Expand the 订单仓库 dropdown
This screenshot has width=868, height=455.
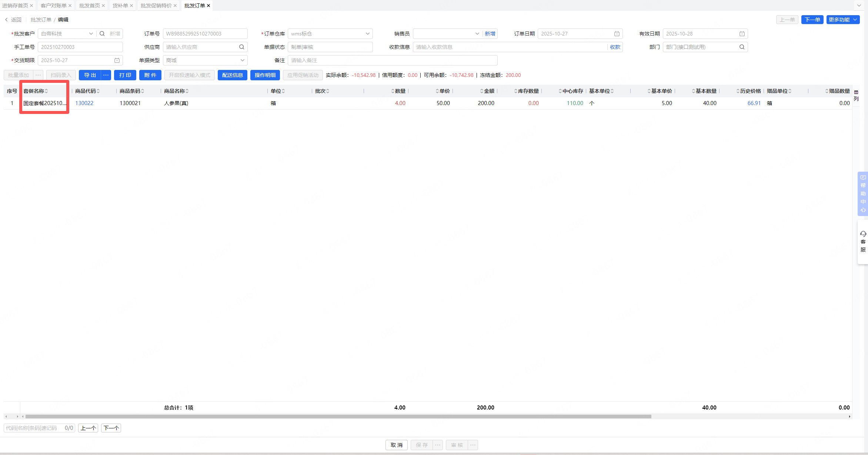pyautogui.click(x=367, y=34)
